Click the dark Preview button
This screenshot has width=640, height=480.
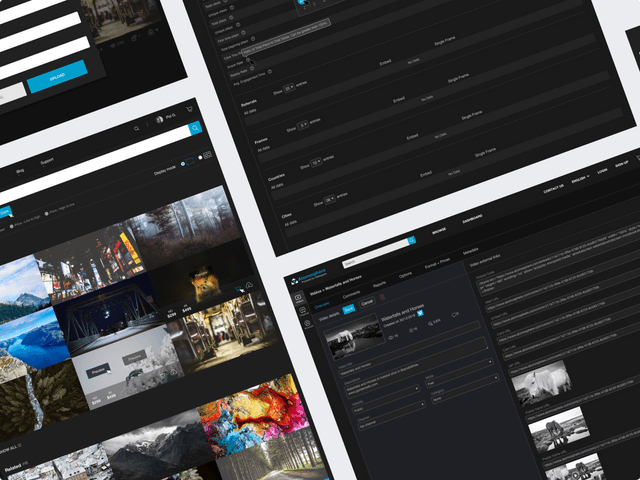(98, 371)
